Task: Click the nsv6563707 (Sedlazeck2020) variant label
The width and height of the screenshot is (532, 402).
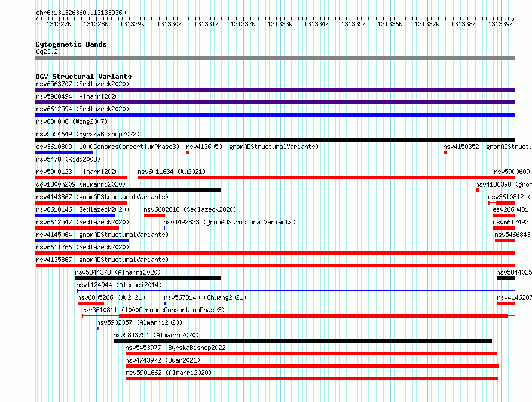Action: pos(82,84)
